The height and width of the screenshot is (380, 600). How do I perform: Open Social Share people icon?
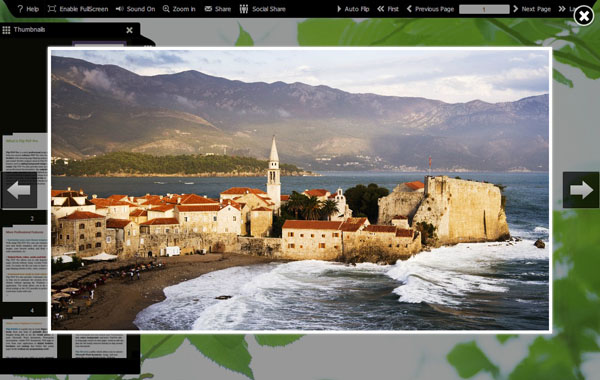(x=244, y=9)
